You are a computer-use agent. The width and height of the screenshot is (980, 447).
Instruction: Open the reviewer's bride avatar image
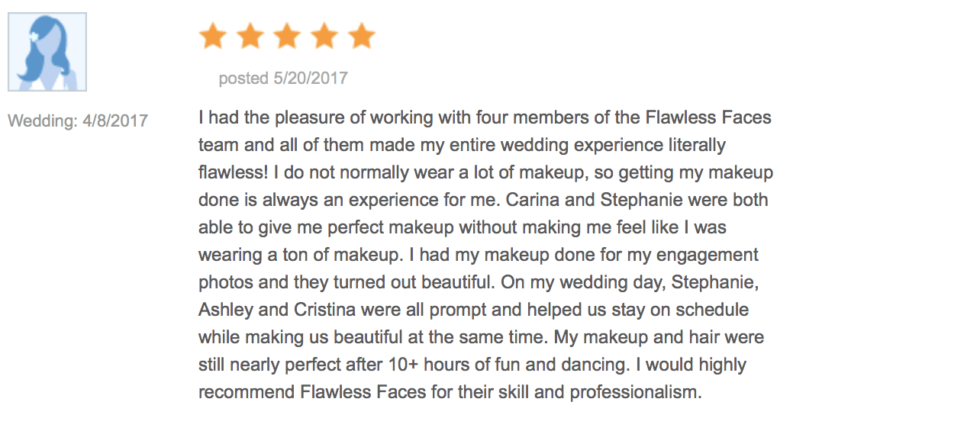coord(47,52)
